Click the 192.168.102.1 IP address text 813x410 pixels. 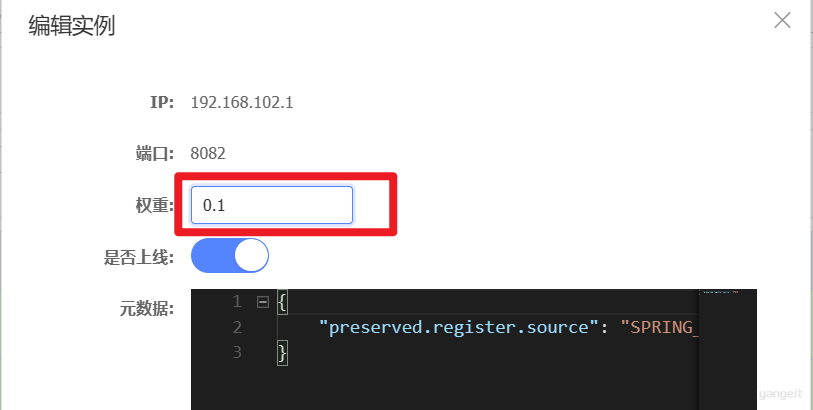242,102
